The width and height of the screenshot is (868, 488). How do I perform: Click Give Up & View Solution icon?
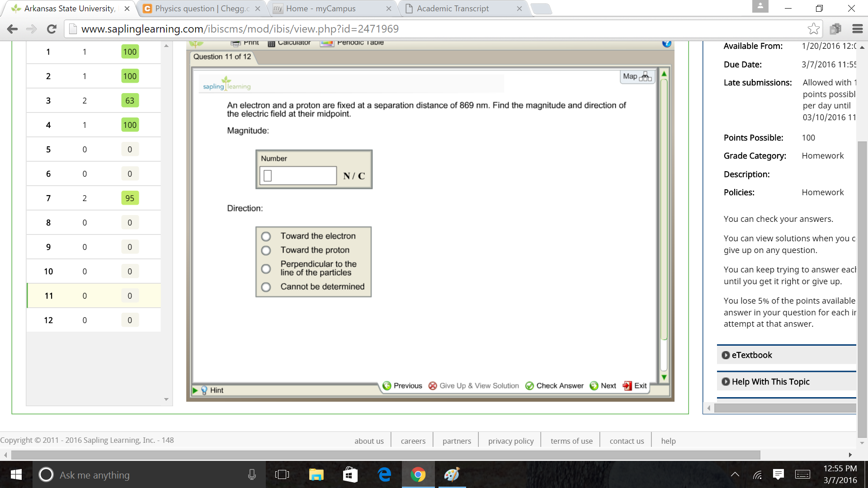tap(433, 386)
